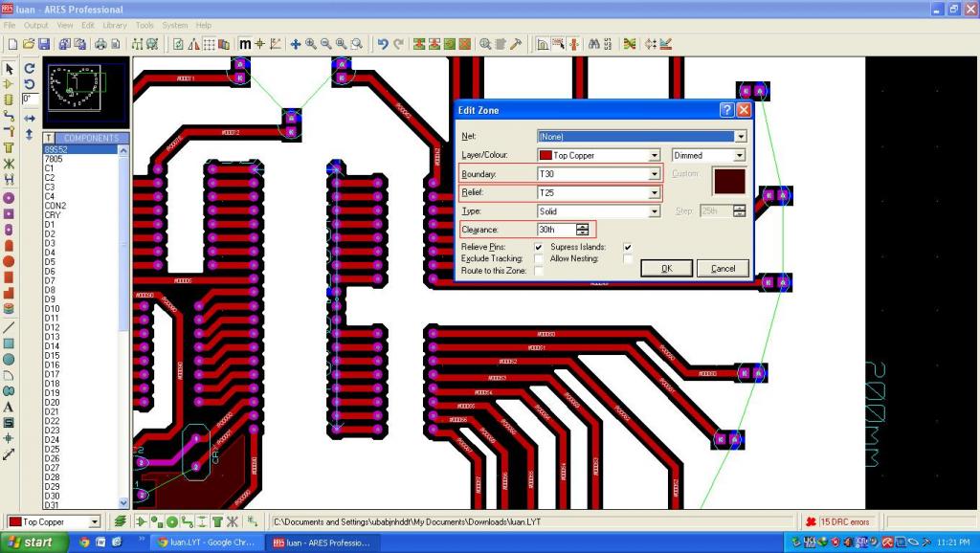Select the Dimension mode tool

(9, 454)
